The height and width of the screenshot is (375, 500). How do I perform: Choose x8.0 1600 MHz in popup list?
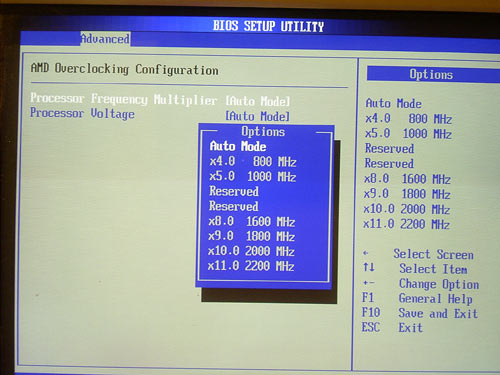click(x=252, y=221)
